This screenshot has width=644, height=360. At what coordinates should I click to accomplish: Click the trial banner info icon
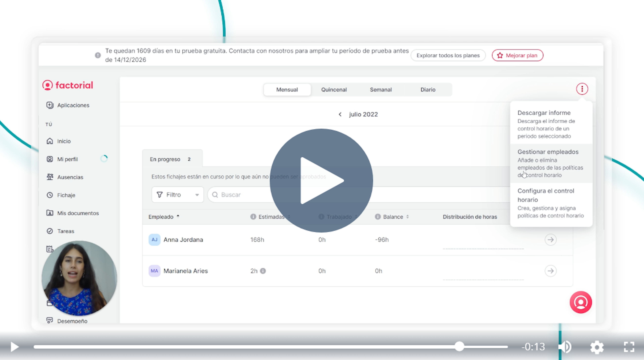(98, 55)
